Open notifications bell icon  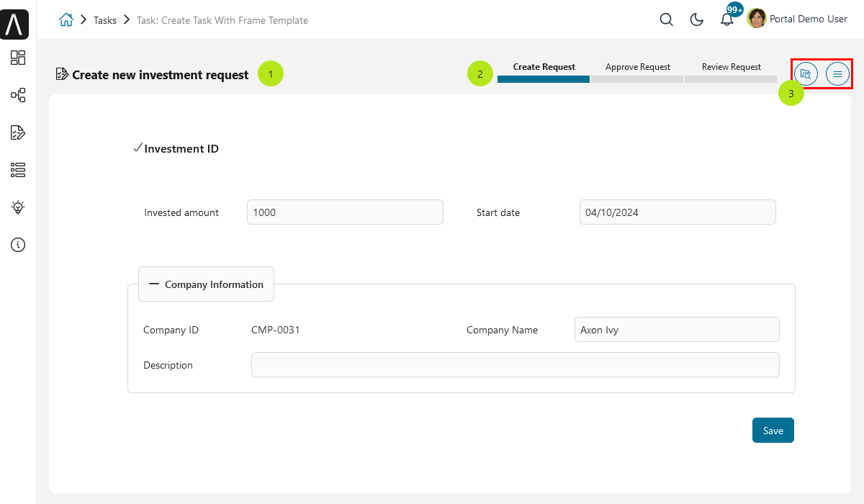pyautogui.click(x=727, y=20)
